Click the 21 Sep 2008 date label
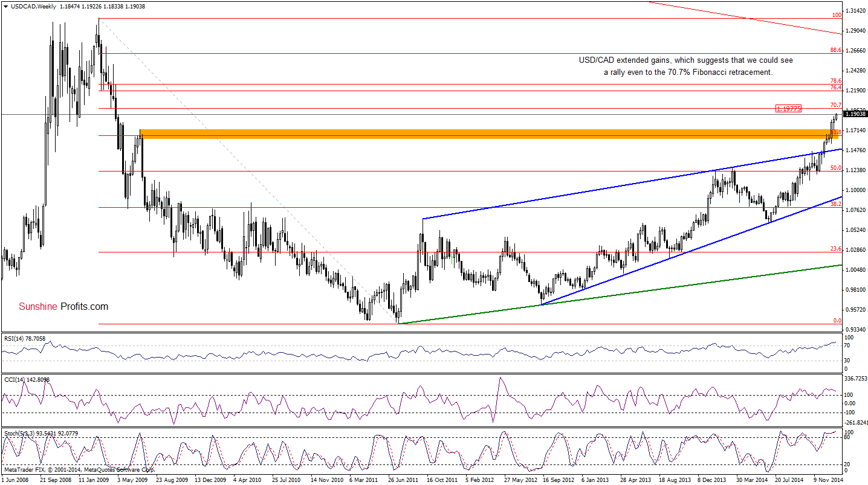868x485 pixels. click(x=55, y=480)
